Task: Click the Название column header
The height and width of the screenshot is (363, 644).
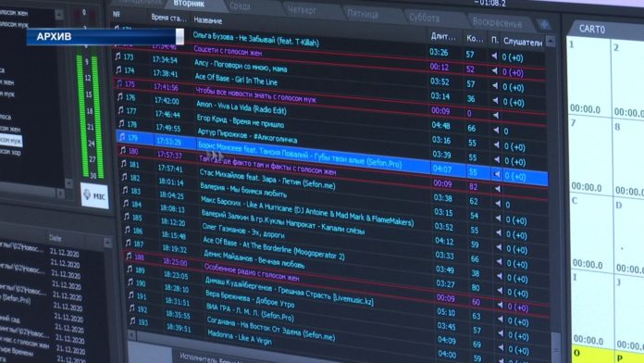Action: [x=208, y=20]
